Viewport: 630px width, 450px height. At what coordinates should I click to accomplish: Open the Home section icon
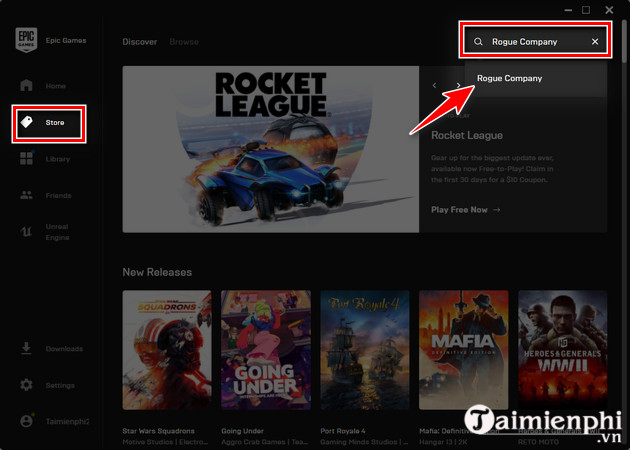point(26,85)
